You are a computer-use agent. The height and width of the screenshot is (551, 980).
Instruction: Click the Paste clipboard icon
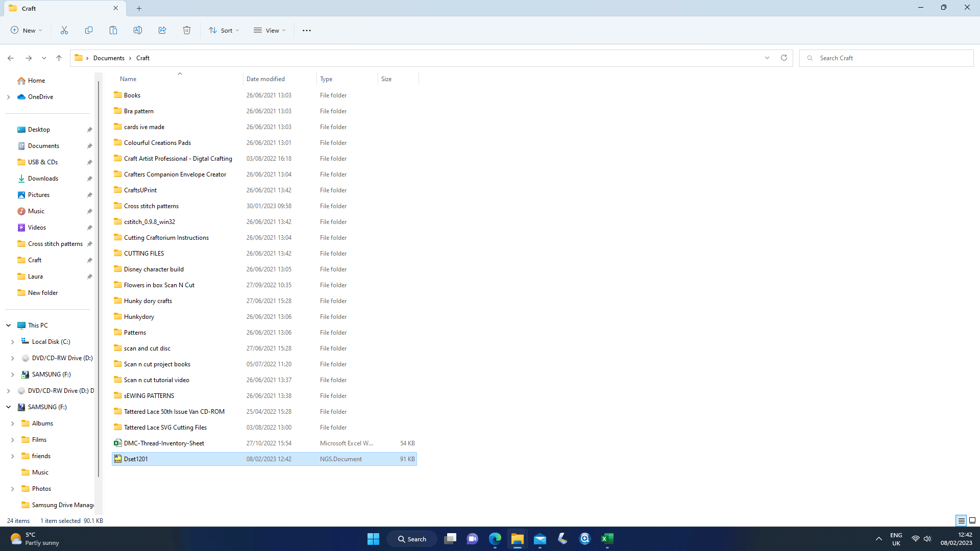click(x=113, y=31)
